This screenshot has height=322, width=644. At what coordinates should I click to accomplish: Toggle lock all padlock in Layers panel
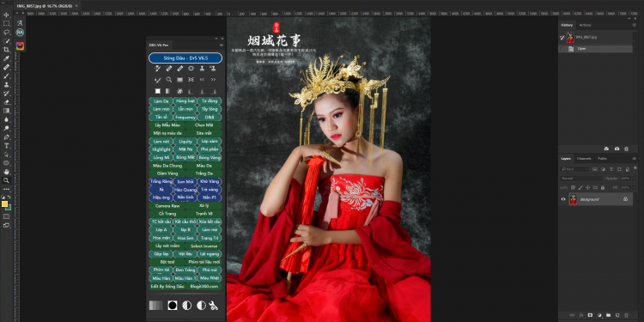pyautogui.click(x=603, y=187)
